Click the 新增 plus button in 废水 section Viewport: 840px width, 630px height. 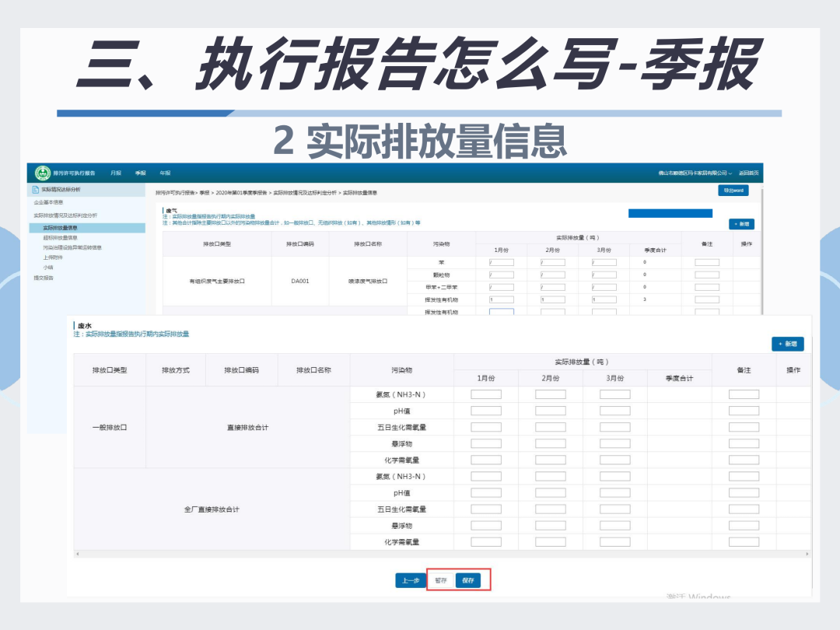coord(787,344)
